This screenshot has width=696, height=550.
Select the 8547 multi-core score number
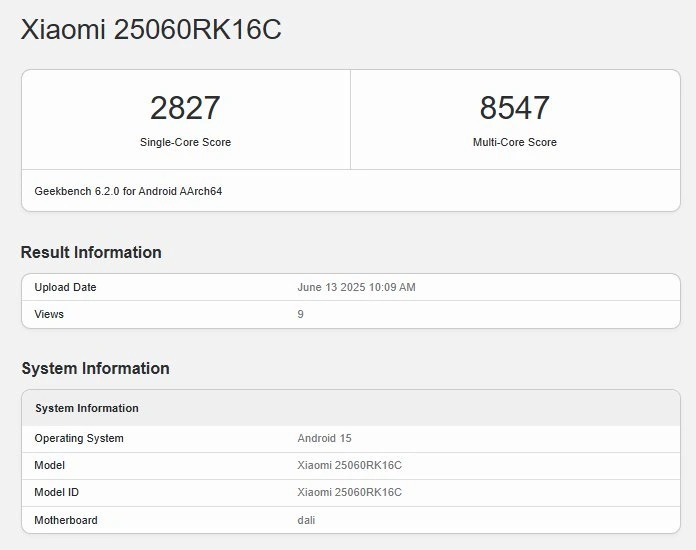[514, 108]
